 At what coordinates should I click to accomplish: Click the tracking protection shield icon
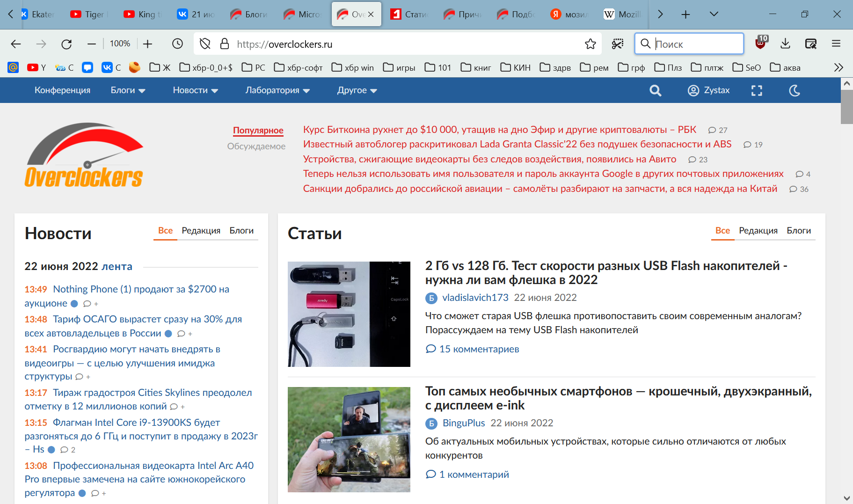click(205, 44)
